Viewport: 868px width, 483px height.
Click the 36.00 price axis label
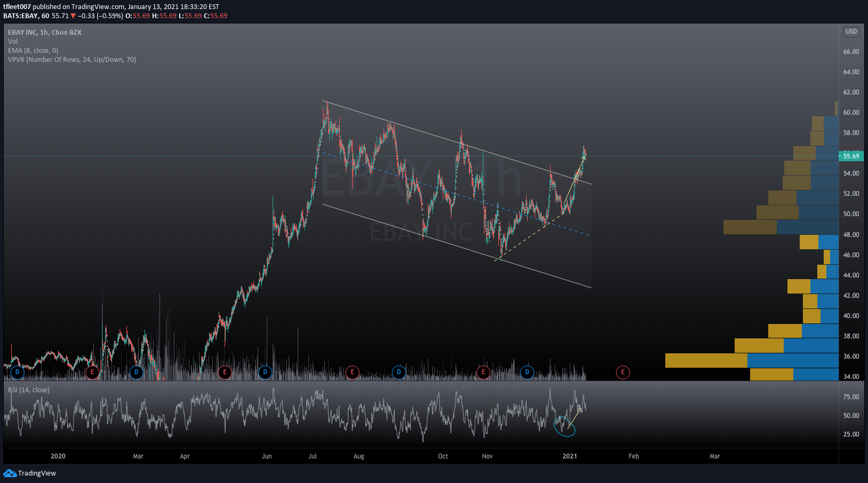(x=851, y=357)
